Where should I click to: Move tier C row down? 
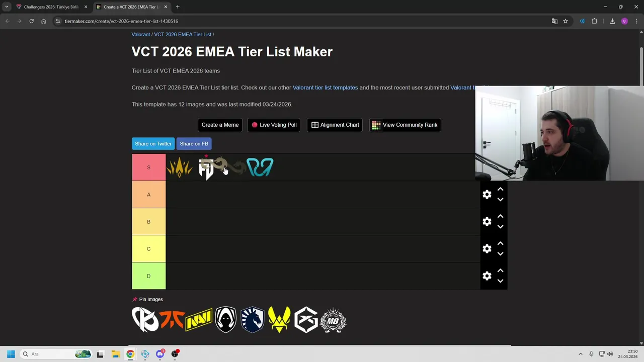[500, 254]
